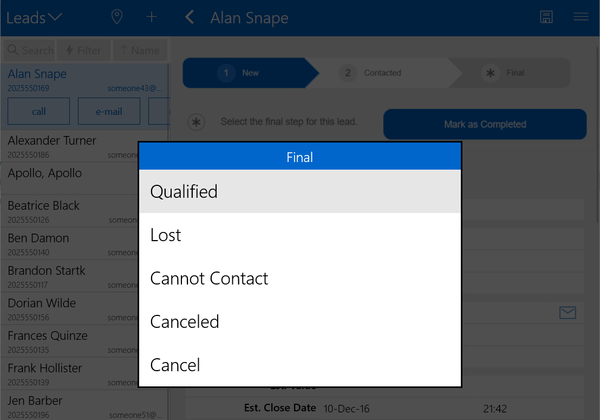Select the Canceled option

point(300,322)
